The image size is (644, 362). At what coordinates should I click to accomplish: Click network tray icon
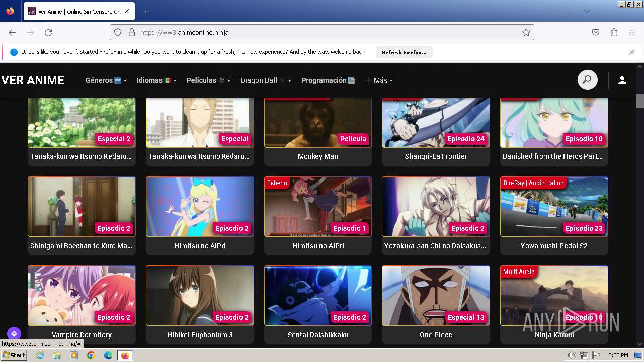tap(584, 355)
